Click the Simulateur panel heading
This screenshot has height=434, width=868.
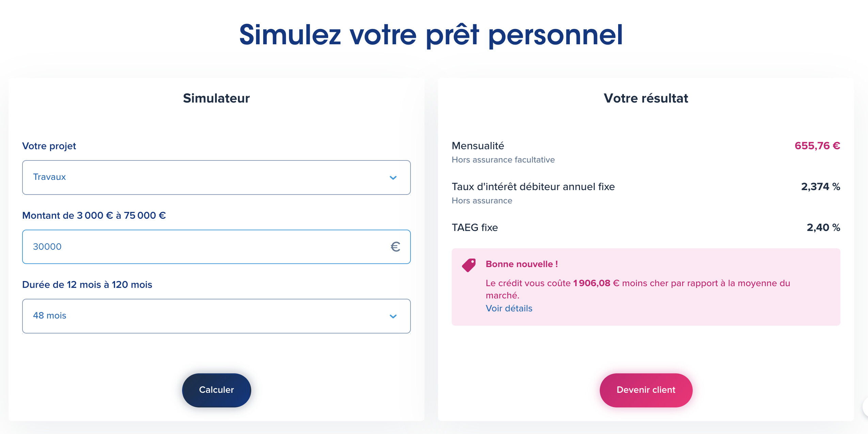click(x=216, y=98)
